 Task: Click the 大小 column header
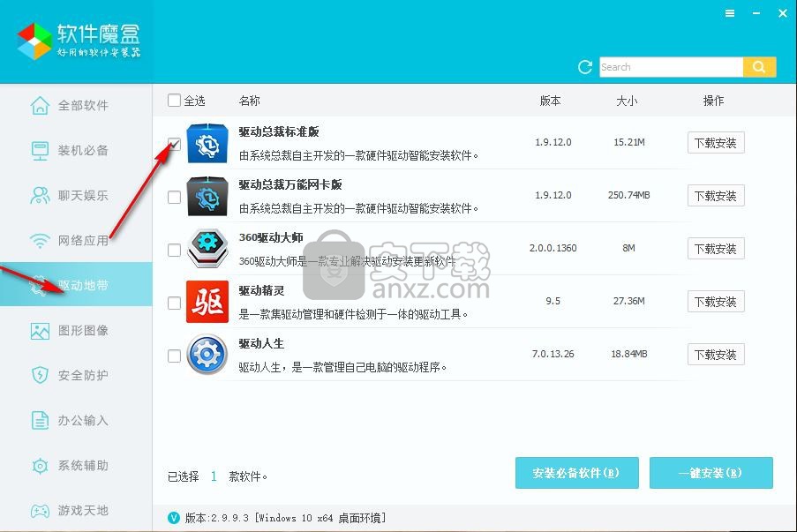pos(627,101)
